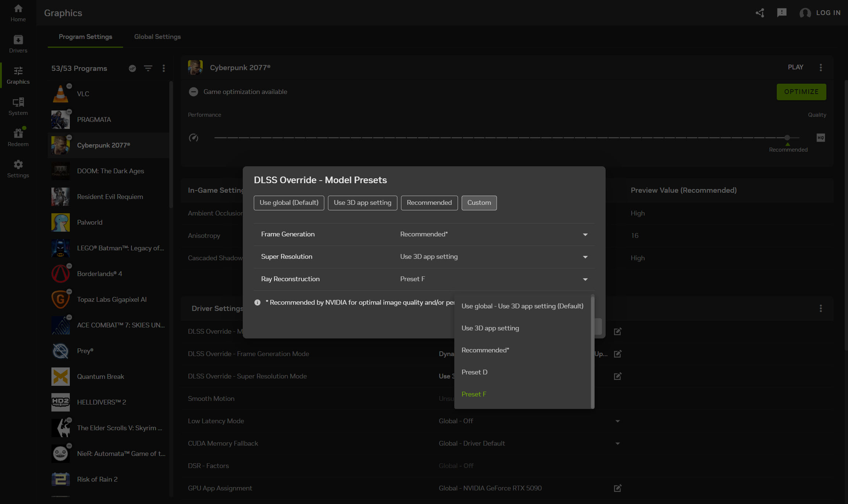Click the share icon in header
The image size is (848, 504).
tap(760, 13)
